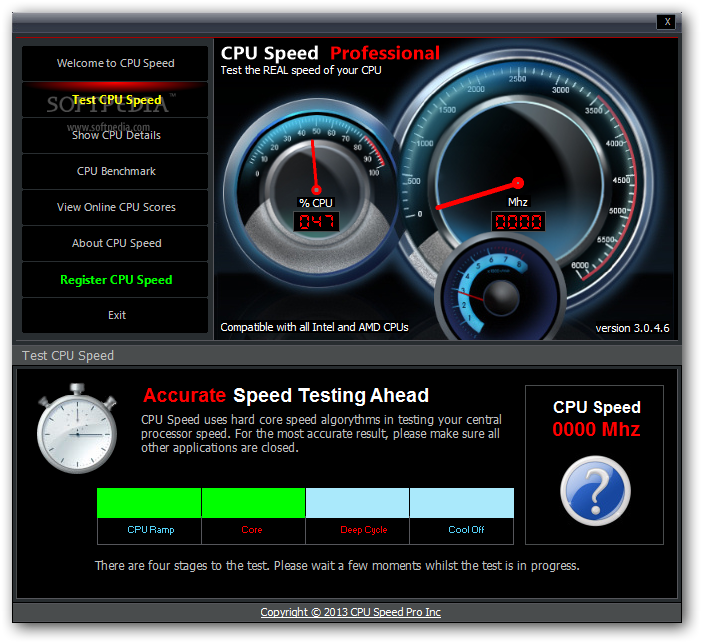Click the 'Core' stage label

(x=252, y=530)
